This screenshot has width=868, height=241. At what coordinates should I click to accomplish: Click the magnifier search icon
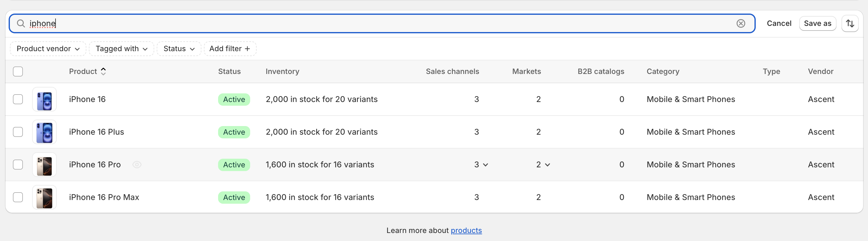[21, 23]
